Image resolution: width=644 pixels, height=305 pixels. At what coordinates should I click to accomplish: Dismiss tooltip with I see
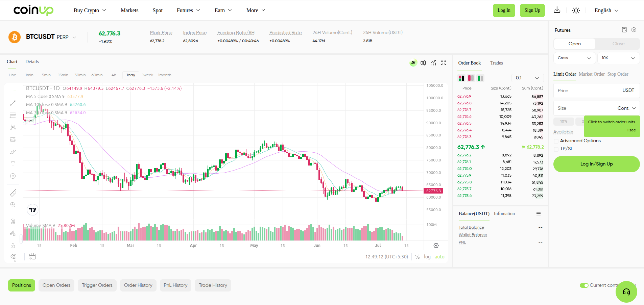pyautogui.click(x=632, y=130)
